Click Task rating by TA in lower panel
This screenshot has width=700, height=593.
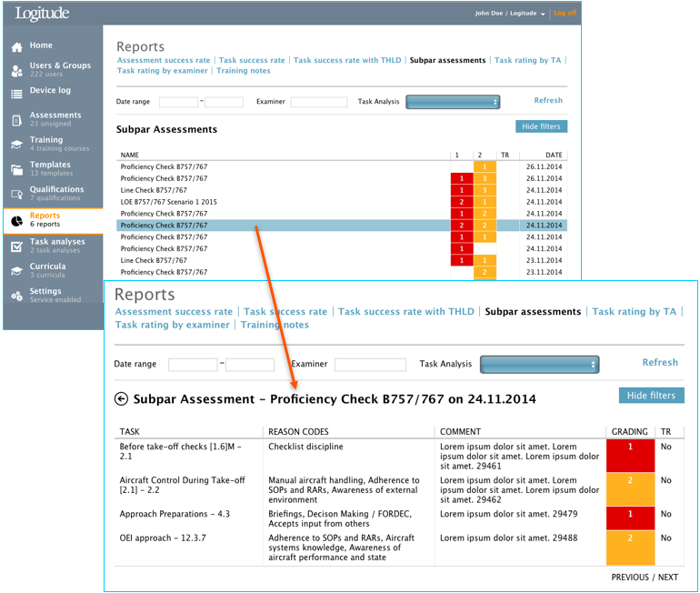pos(634,312)
